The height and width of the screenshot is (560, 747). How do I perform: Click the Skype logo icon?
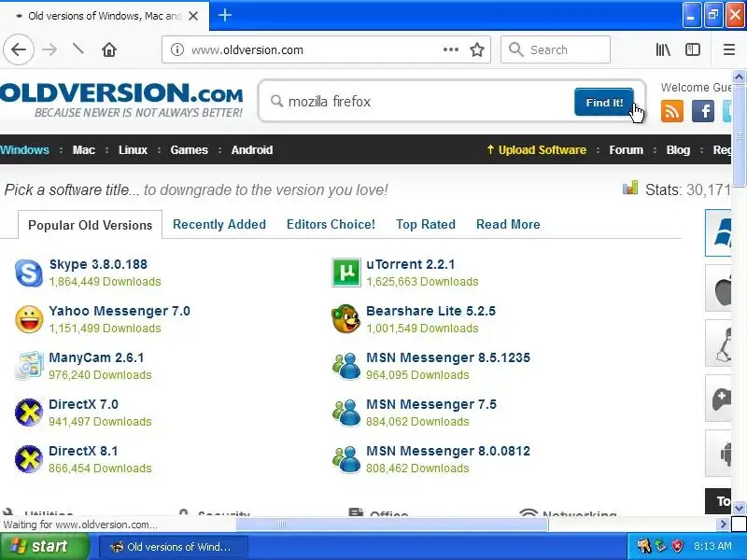pyautogui.click(x=29, y=273)
